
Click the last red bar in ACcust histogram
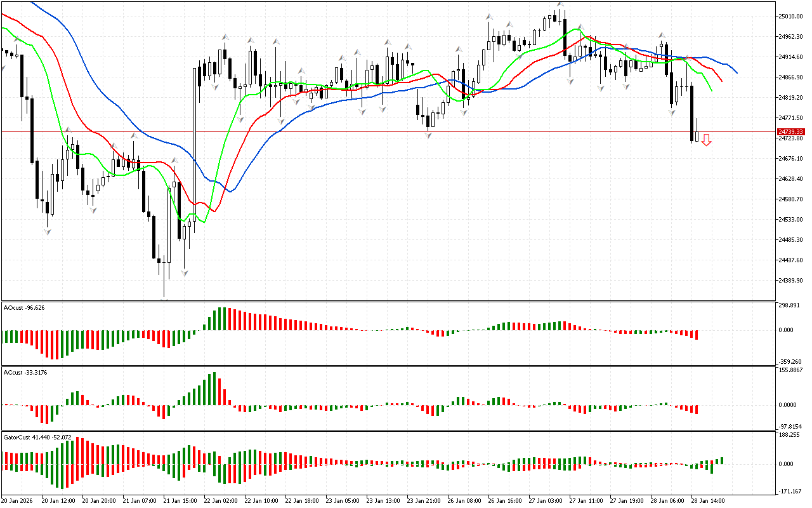(696, 409)
